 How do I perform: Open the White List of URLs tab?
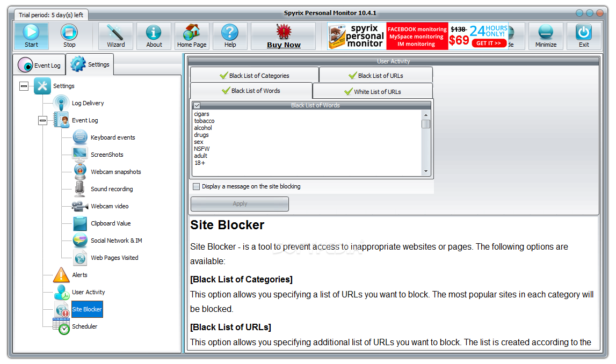point(373,91)
